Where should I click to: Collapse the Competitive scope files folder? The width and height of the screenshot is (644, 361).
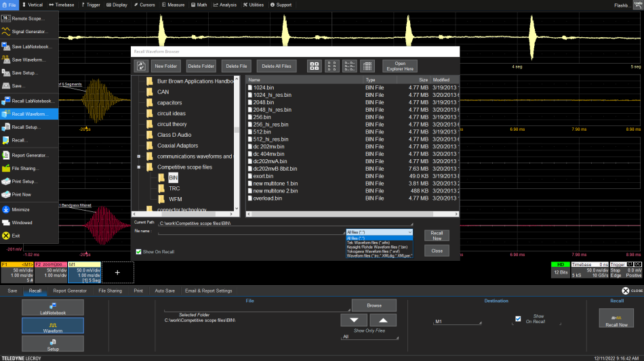(x=139, y=167)
